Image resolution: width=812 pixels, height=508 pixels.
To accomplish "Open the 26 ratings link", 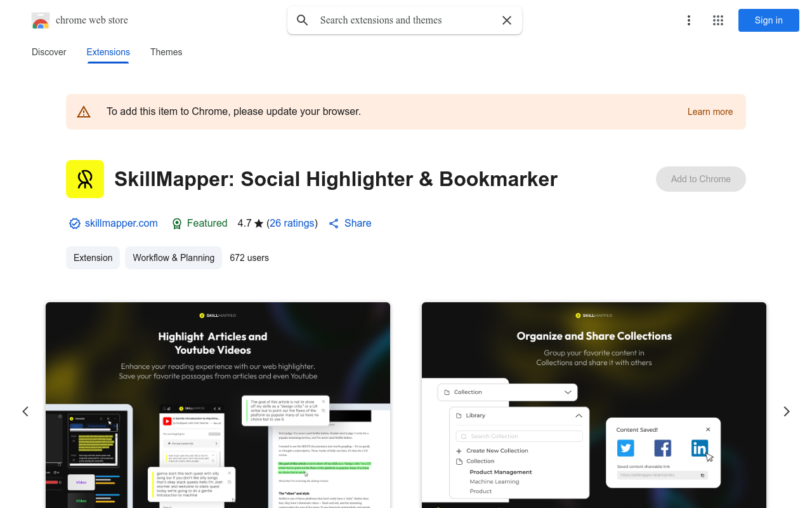I will [292, 223].
